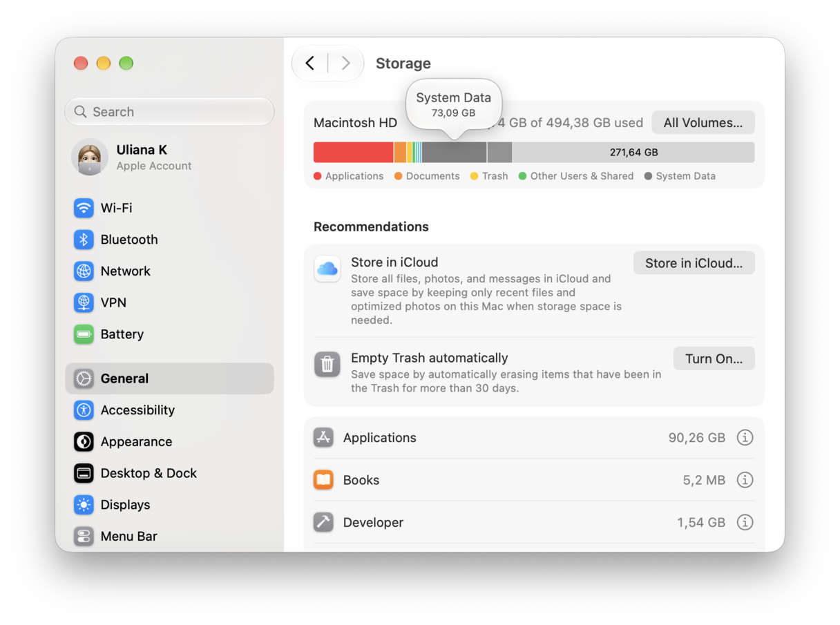Click the Books category icon
The width and height of the screenshot is (840, 625).
[323, 480]
